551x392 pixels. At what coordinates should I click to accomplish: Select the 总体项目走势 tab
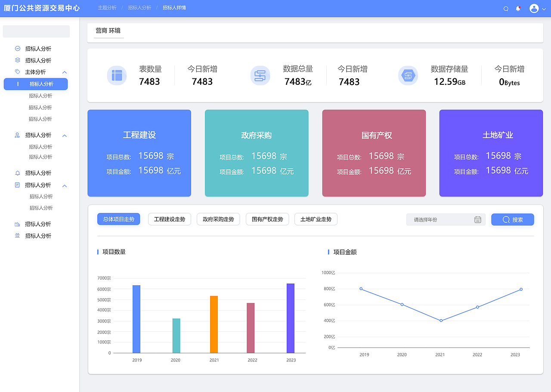119,219
